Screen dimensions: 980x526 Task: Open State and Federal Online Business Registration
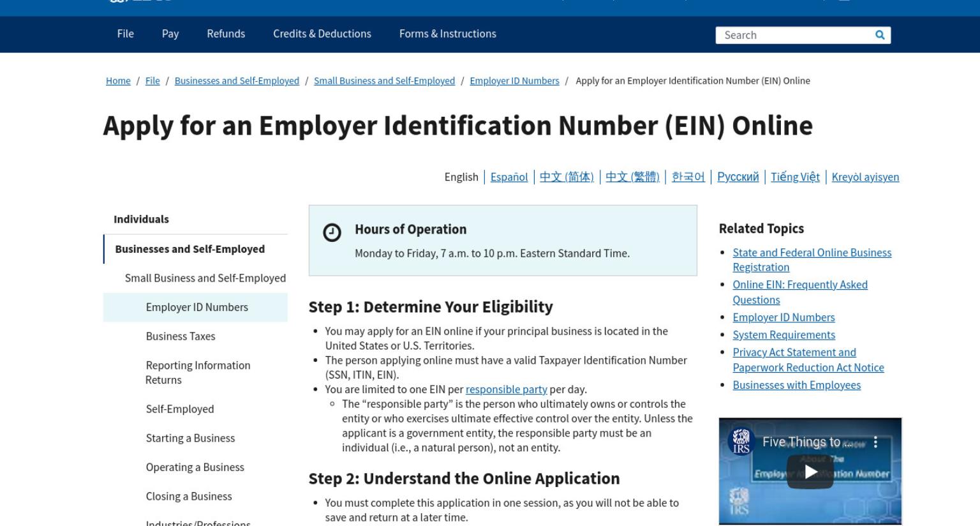tap(812, 260)
